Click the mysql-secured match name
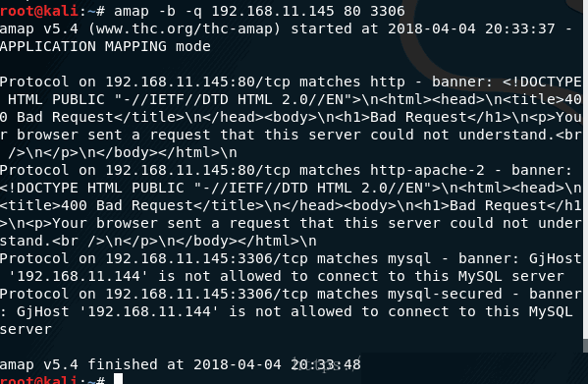 click(x=445, y=294)
